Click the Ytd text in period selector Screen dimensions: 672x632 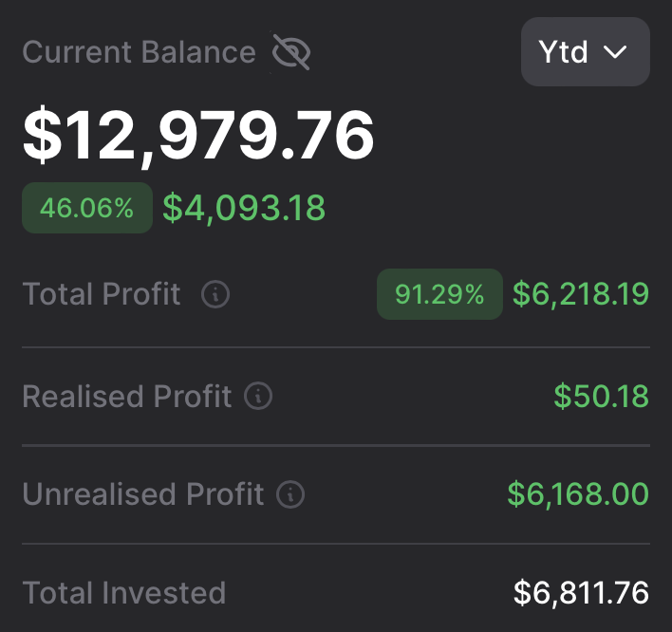(x=564, y=52)
